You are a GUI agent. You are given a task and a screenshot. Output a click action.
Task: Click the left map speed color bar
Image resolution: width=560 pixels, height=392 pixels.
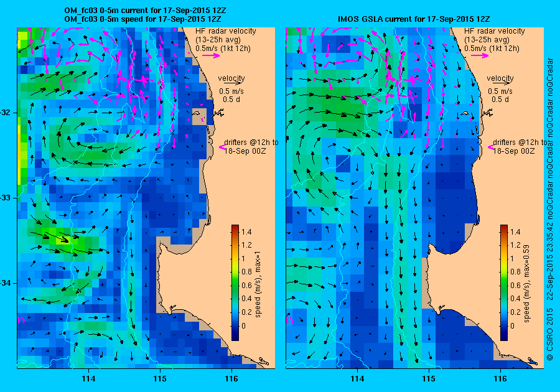235,282
